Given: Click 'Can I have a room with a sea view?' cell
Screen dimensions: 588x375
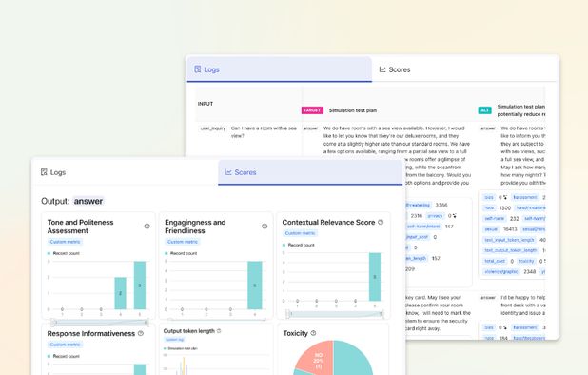Looking at the screenshot, I should [264, 132].
